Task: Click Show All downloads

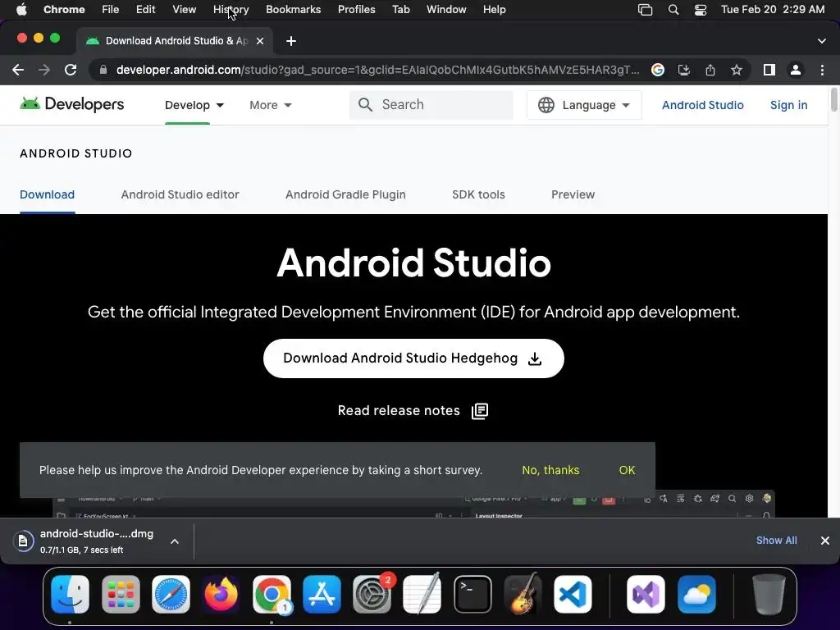Action: [x=776, y=541]
